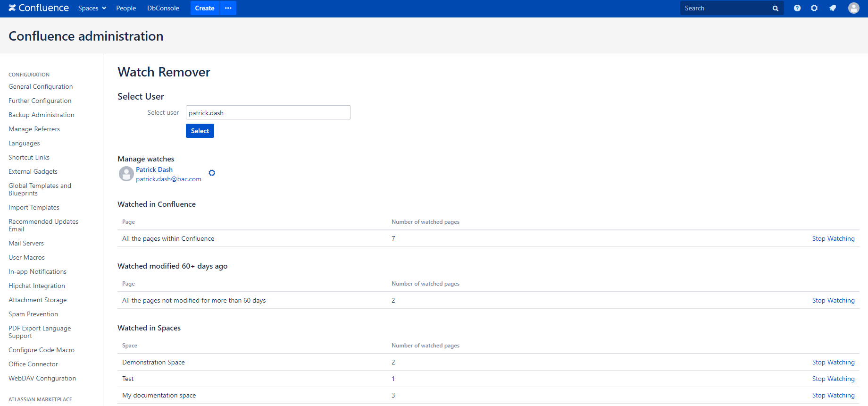
Task: Click the search magnifier icon
Action: 775,8
